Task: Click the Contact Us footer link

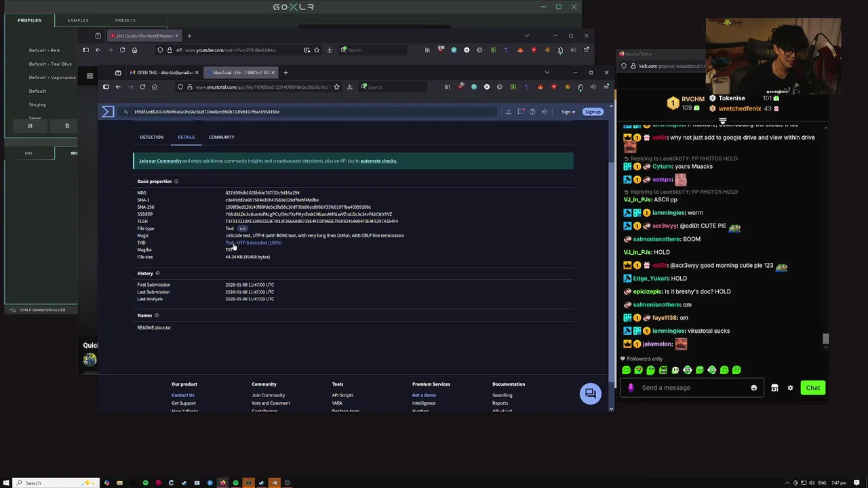Action: [182, 395]
